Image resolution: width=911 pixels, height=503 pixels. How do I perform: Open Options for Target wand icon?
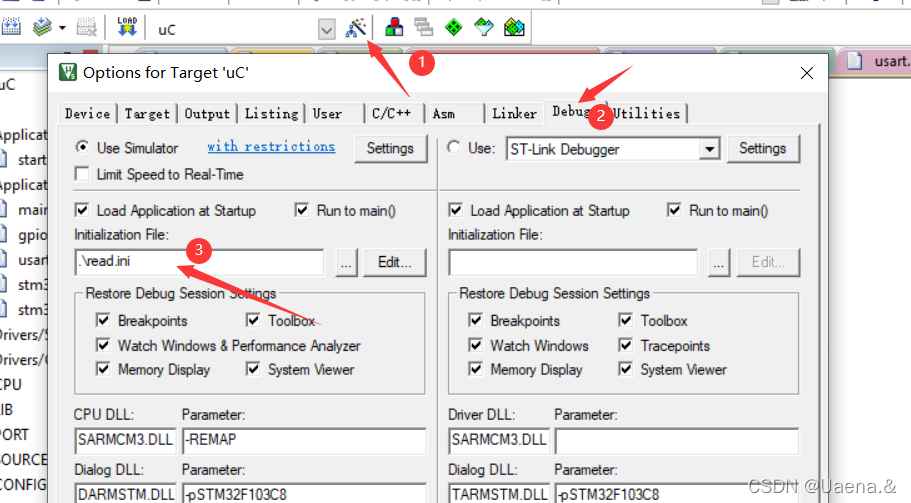(356, 27)
